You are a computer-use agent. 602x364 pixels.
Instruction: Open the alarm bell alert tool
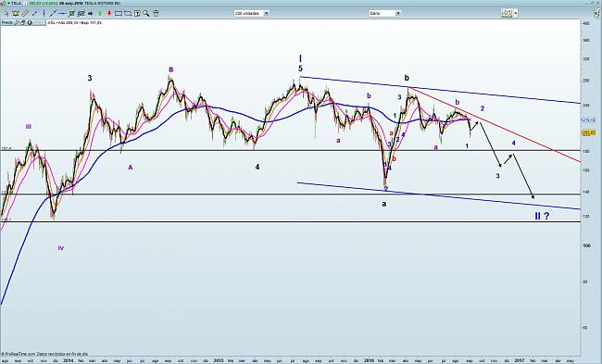coord(16,14)
